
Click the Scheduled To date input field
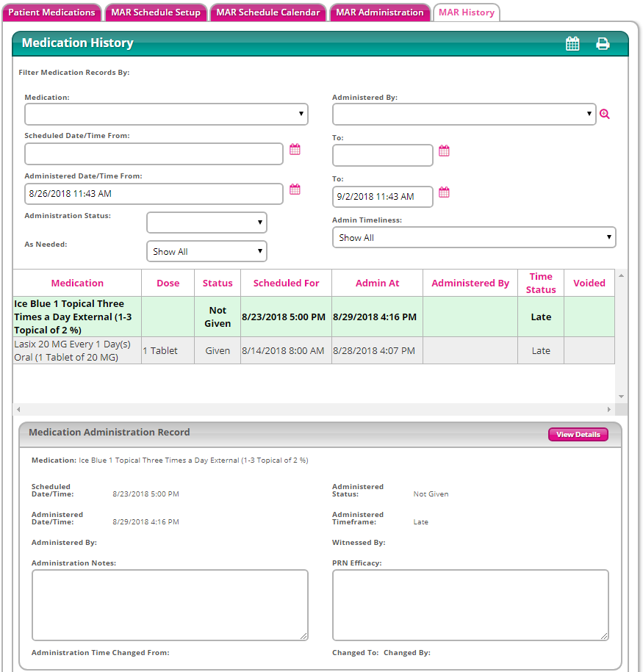pyautogui.click(x=383, y=155)
